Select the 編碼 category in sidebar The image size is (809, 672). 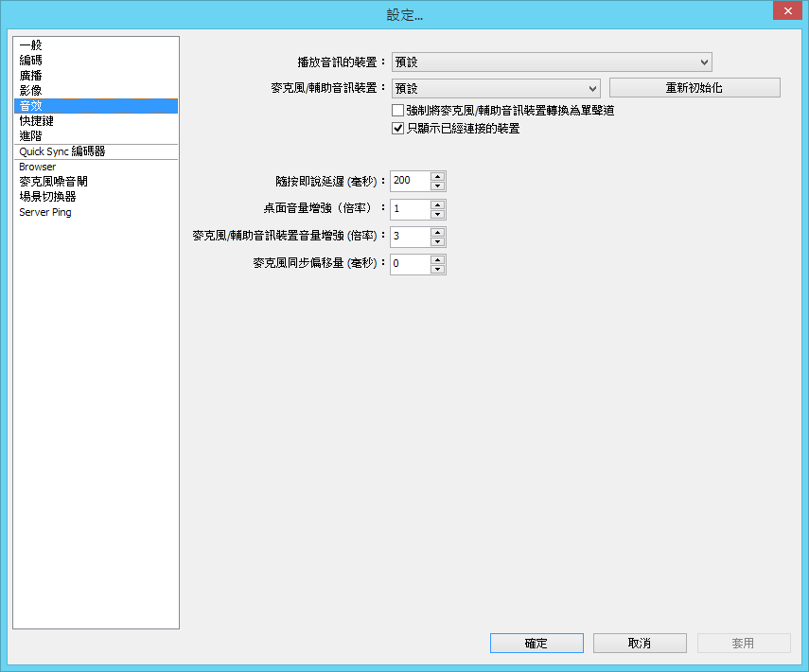(x=96, y=61)
